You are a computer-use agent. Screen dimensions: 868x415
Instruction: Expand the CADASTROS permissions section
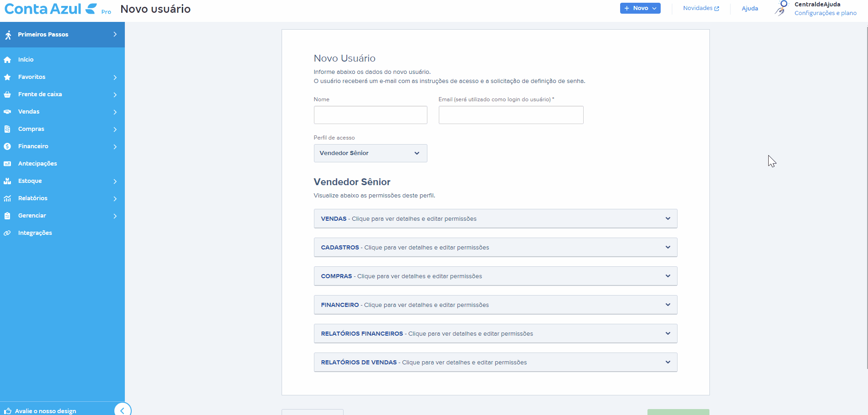(x=495, y=248)
